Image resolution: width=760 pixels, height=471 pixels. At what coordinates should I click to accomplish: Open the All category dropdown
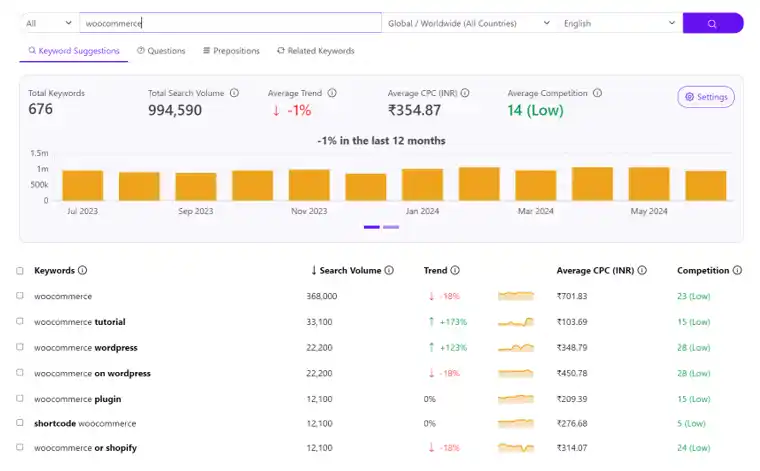48,23
